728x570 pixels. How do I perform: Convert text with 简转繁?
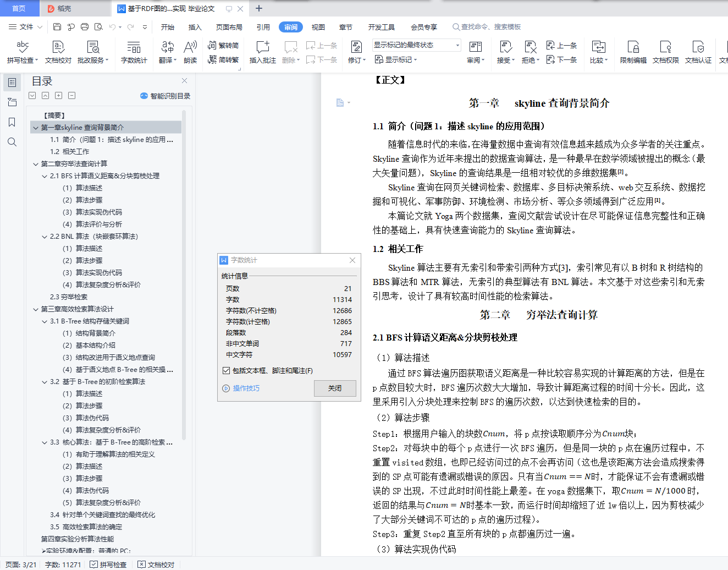[x=223, y=59]
